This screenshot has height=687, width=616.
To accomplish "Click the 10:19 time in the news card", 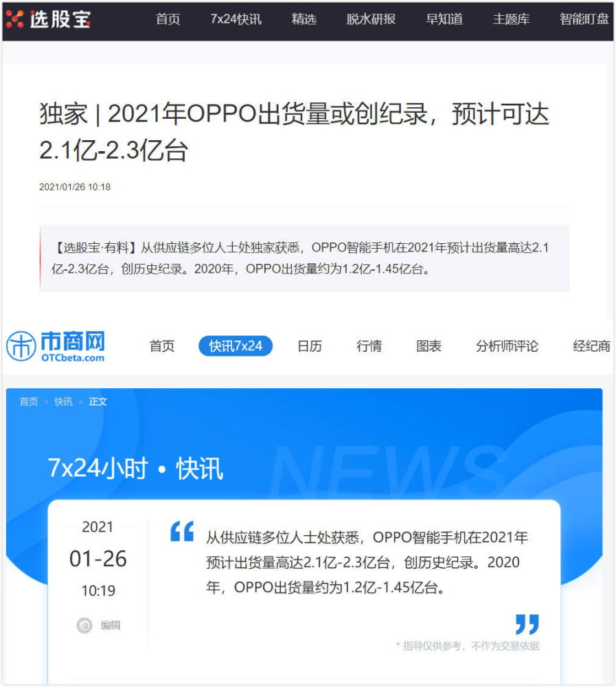I will pos(98,591).
